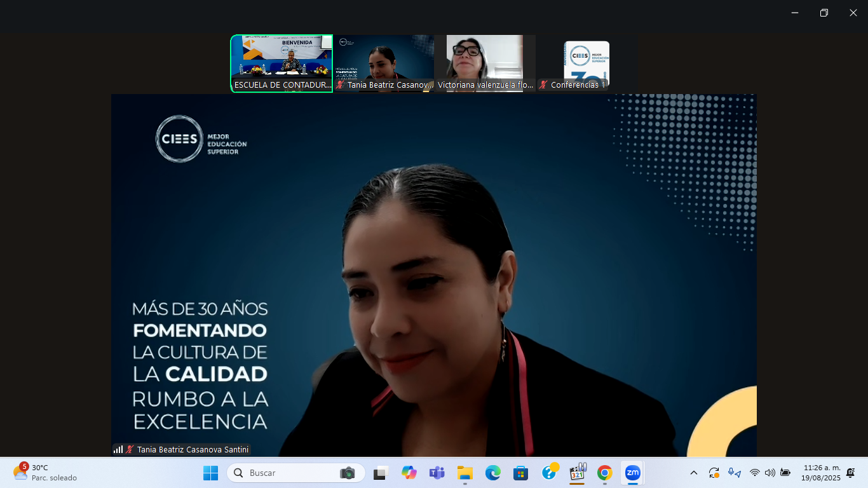Viewport: 868px width, 488px height.
Task: Click the Task View icon
Action: point(381,473)
